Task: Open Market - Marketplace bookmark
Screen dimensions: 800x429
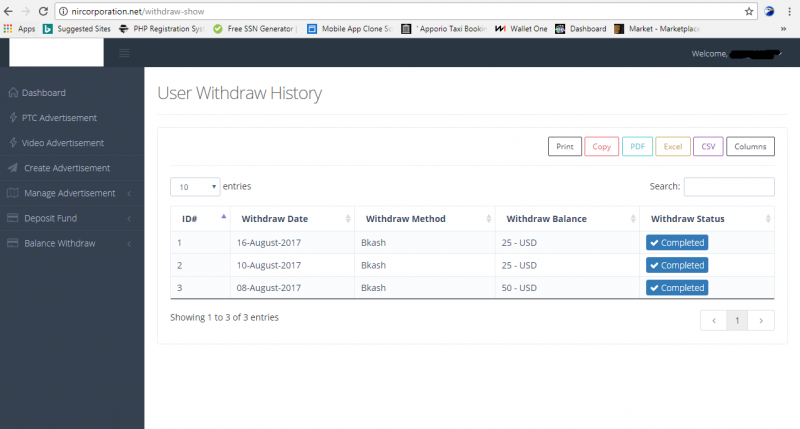Action: pos(657,29)
